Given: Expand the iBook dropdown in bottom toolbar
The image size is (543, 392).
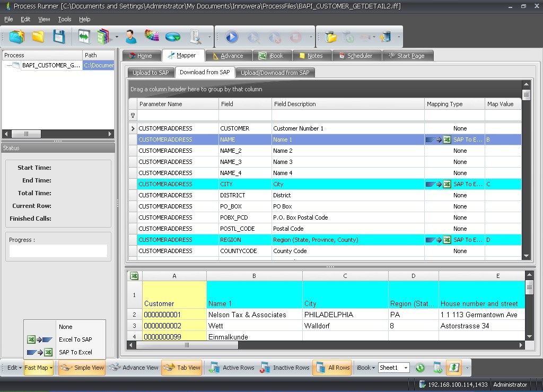Looking at the screenshot, I should coord(366,368).
